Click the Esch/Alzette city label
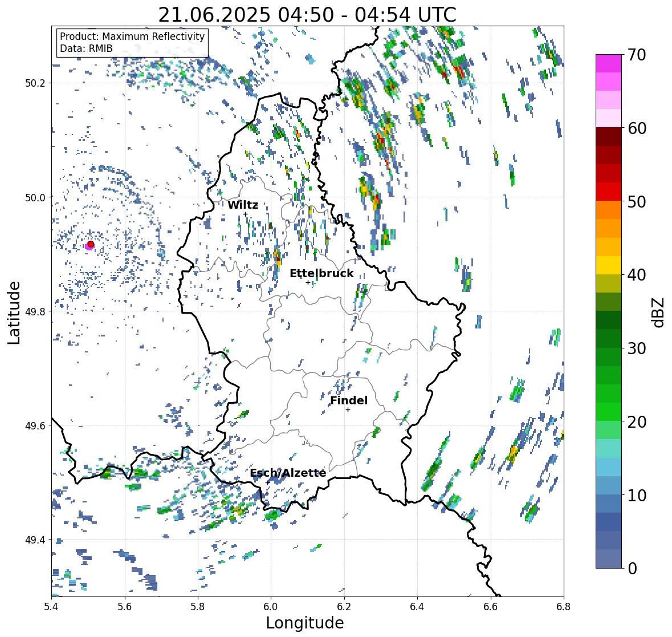The image size is (672, 637). (x=288, y=473)
